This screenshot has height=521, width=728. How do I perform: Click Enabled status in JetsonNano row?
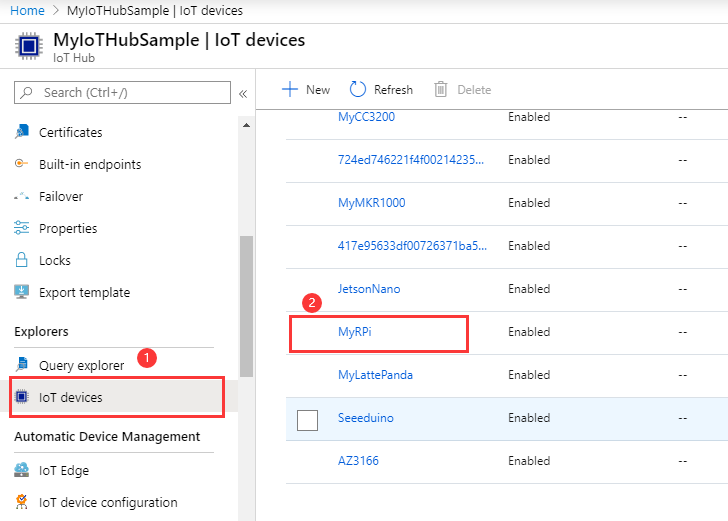529,289
